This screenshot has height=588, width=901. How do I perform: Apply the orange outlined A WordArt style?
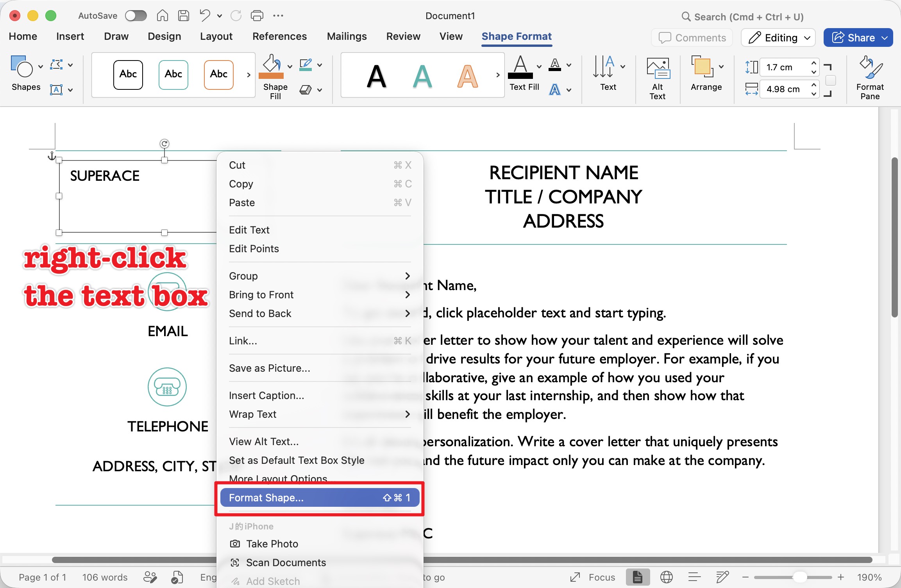click(x=468, y=76)
